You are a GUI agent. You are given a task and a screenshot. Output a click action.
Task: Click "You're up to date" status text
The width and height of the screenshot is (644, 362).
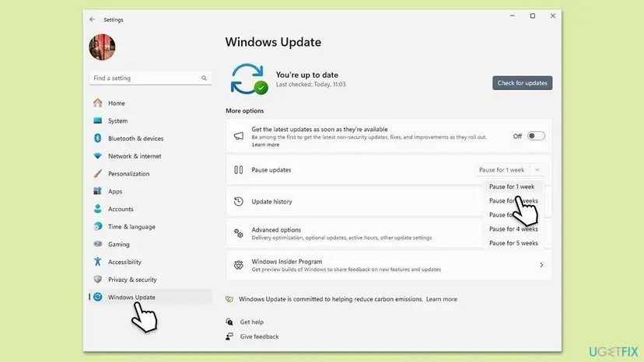tap(306, 75)
